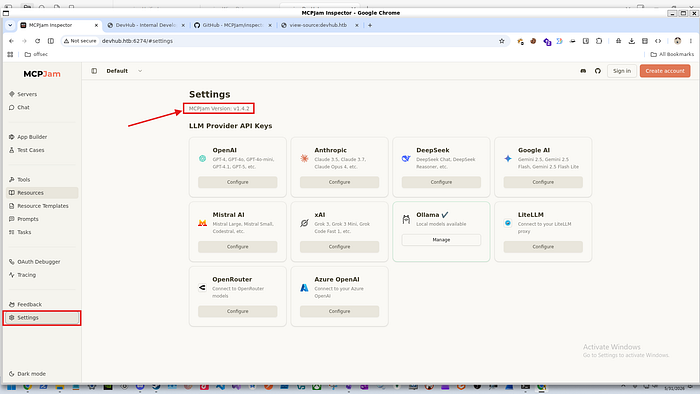
Task: Configure the xAI provider
Action: [x=339, y=247]
